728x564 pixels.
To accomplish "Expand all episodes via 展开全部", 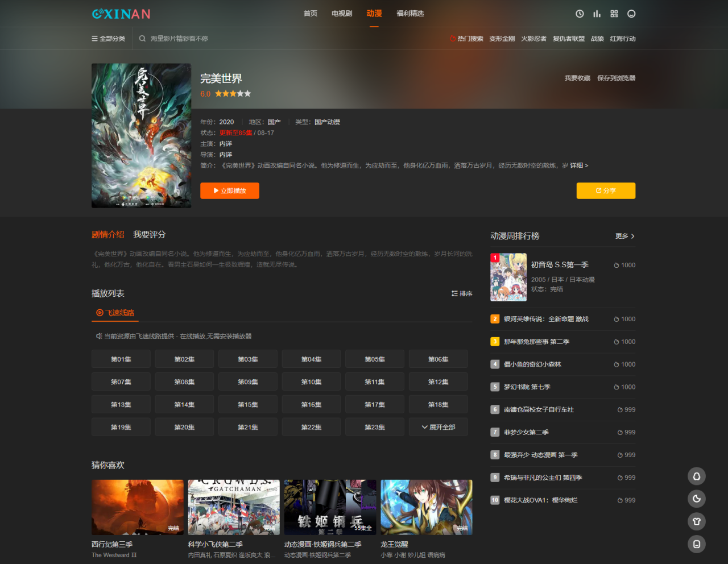I will click(x=438, y=426).
